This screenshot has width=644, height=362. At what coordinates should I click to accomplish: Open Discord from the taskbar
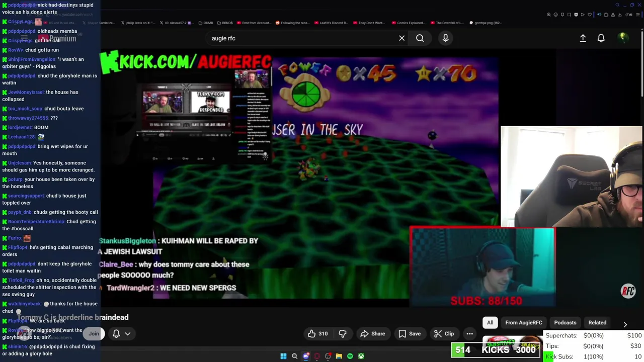pyautogui.click(x=305, y=356)
